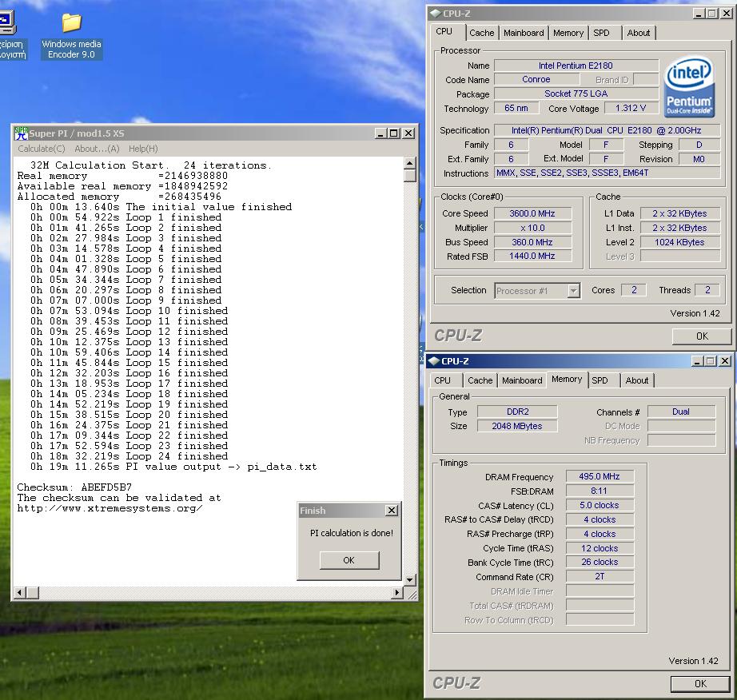Click the vertical scrollbar thumb in Super PI
The image size is (737, 700).
coord(410,175)
